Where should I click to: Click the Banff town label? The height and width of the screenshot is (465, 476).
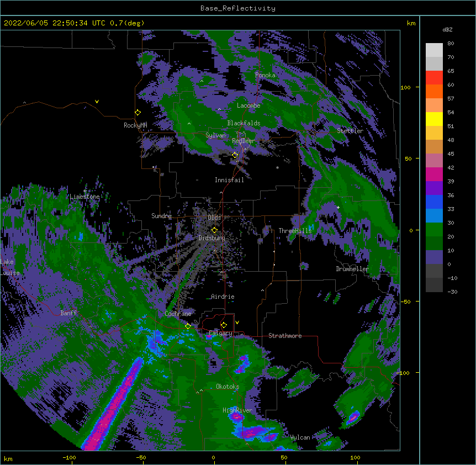coord(68,313)
